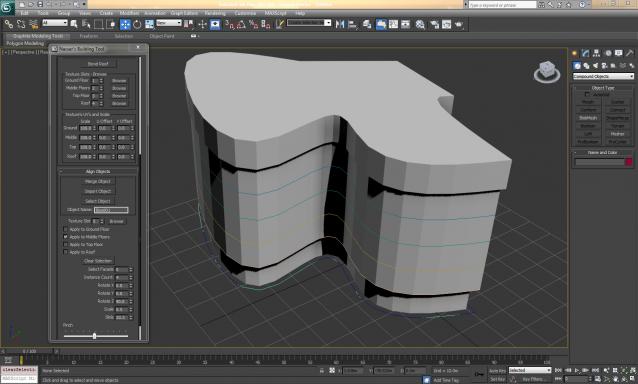Screen dimensions: 638x384
Task: Select the Geometry category icon
Action: [577, 65]
